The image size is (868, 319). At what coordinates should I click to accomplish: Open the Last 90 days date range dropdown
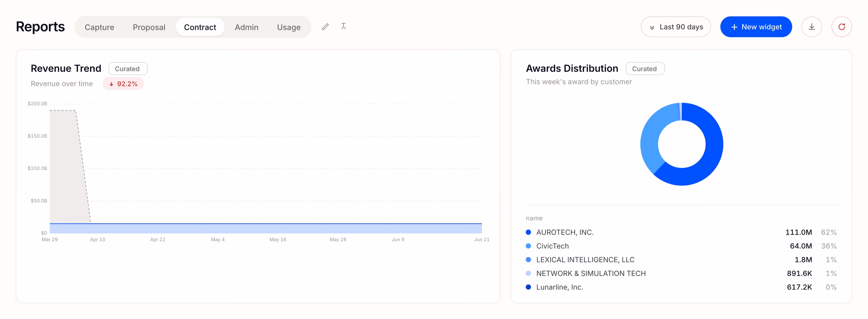[x=676, y=27]
